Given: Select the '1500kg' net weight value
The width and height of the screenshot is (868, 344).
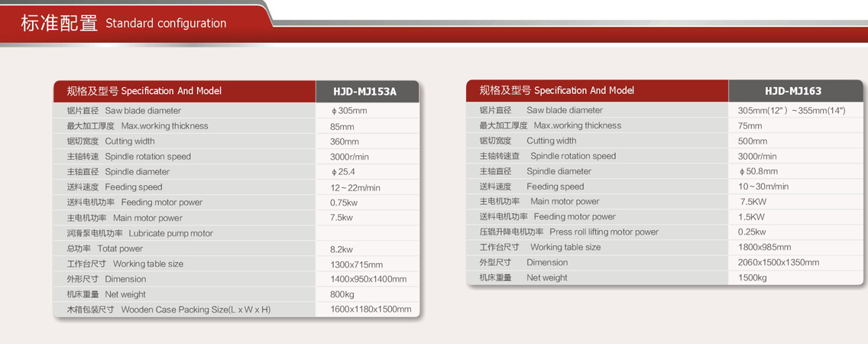Looking at the screenshot, I should click(x=753, y=277).
